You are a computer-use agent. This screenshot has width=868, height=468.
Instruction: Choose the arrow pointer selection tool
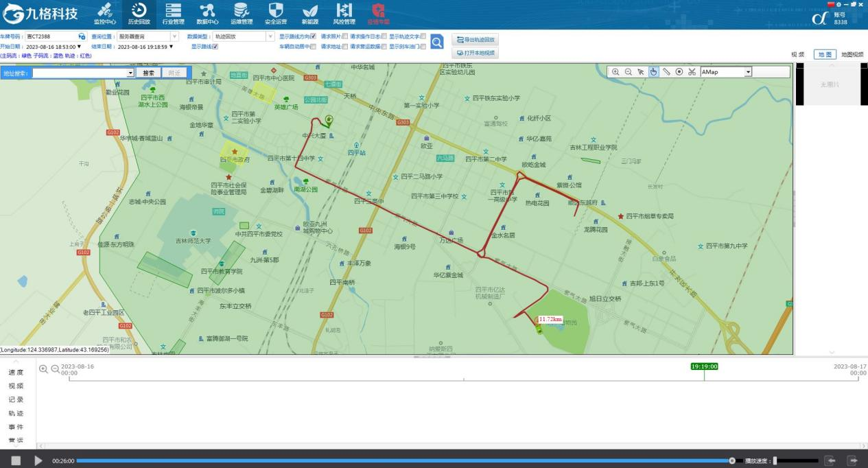click(x=641, y=71)
